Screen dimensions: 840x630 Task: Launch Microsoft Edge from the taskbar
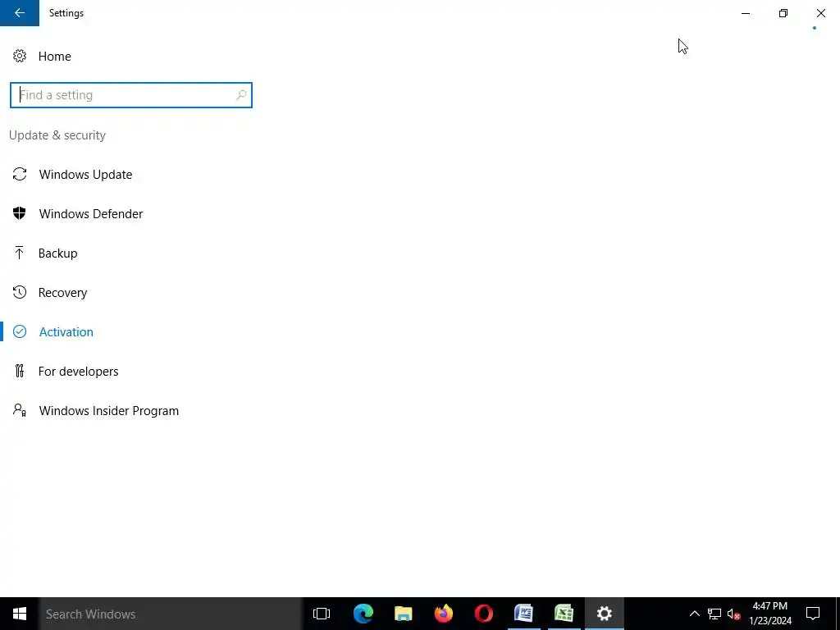pyautogui.click(x=363, y=614)
